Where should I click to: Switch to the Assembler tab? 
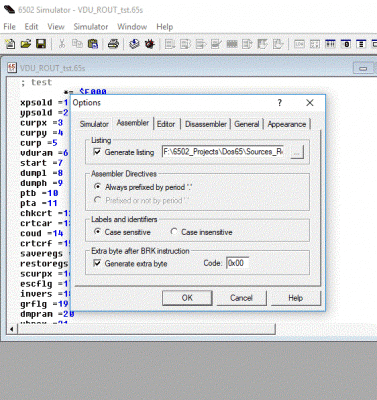pyautogui.click(x=133, y=123)
